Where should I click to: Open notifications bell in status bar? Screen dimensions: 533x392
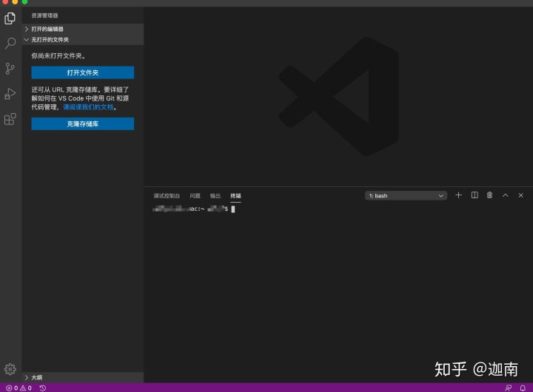[x=523, y=388]
